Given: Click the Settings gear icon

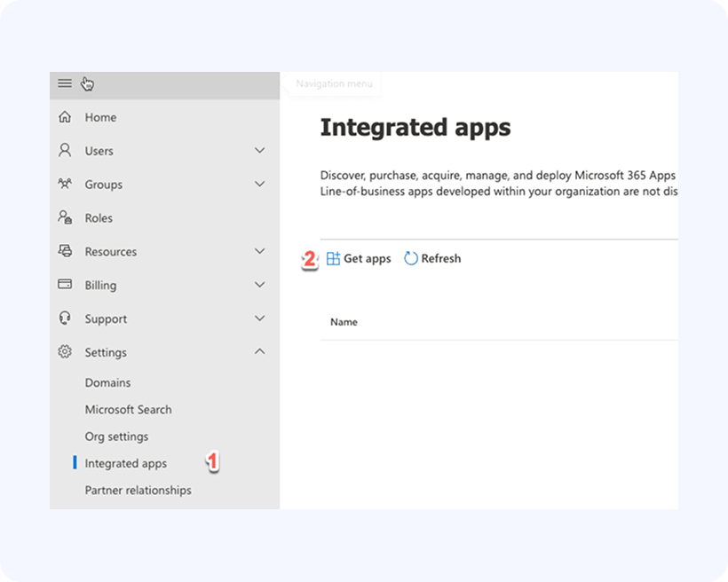Looking at the screenshot, I should coord(65,352).
